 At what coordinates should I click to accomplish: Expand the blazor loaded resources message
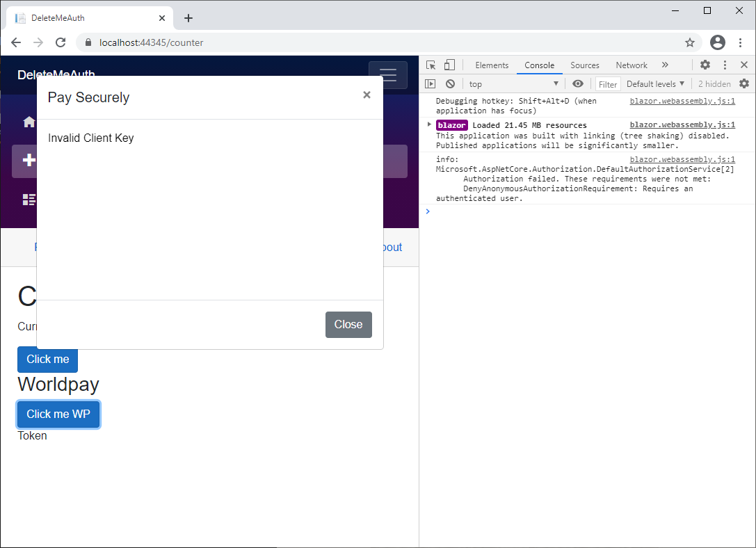(x=428, y=124)
